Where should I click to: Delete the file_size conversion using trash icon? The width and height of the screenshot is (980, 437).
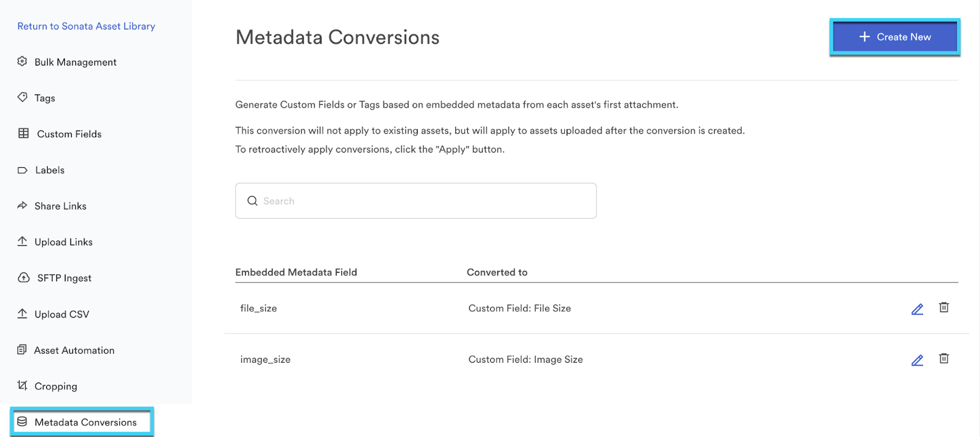[944, 308]
